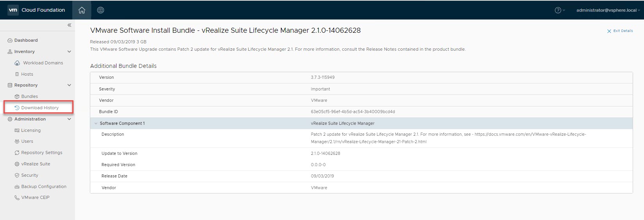644x220 pixels.
Task: Select VMware CEIP in sidebar
Action: (x=35, y=197)
